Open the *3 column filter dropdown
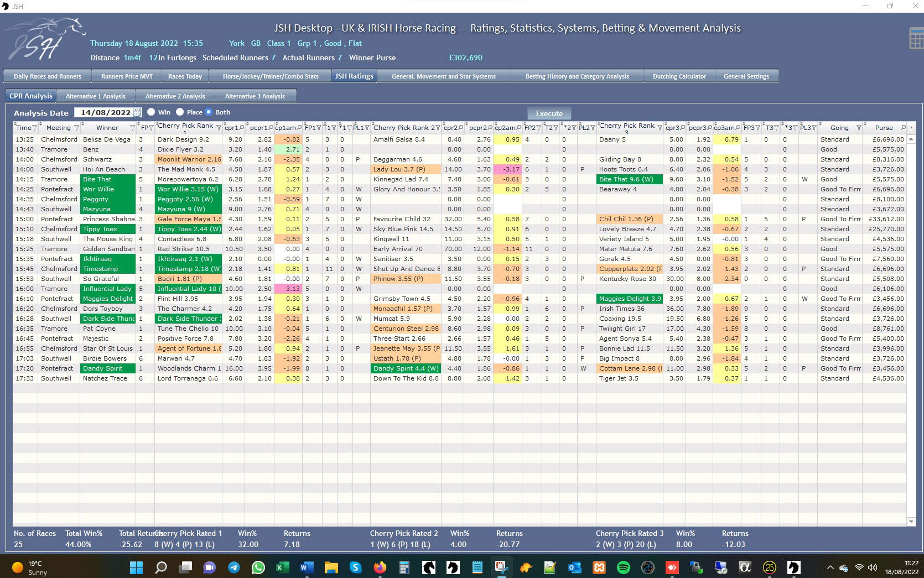 pos(795,128)
